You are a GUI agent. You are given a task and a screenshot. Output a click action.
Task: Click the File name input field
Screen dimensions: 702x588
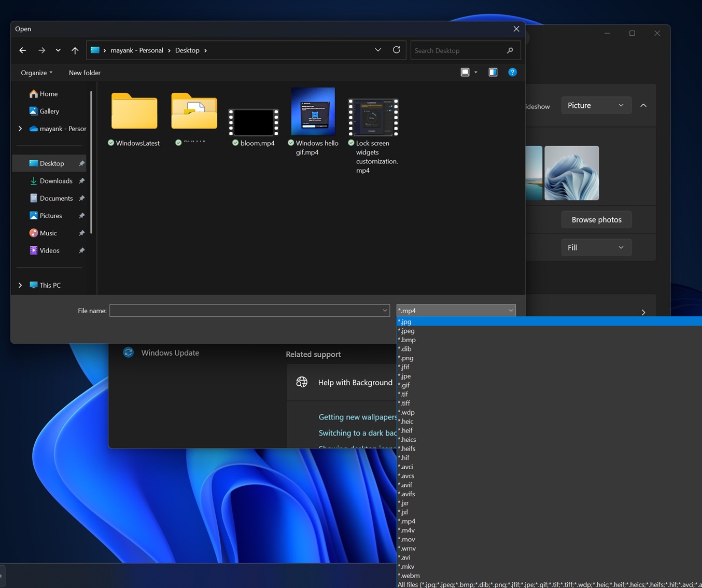[x=245, y=311]
